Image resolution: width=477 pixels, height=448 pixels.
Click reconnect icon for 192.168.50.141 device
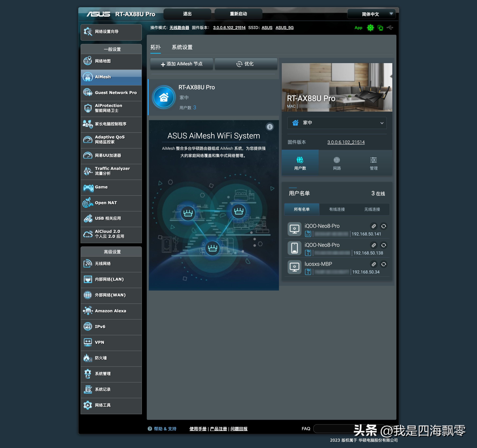point(384,226)
